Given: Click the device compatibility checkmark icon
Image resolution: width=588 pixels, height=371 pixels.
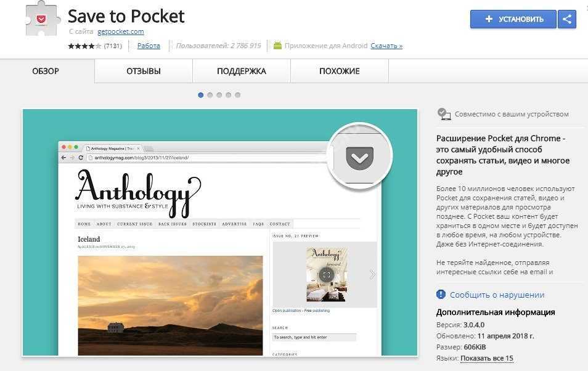Looking at the screenshot, I should pyautogui.click(x=443, y=113).
